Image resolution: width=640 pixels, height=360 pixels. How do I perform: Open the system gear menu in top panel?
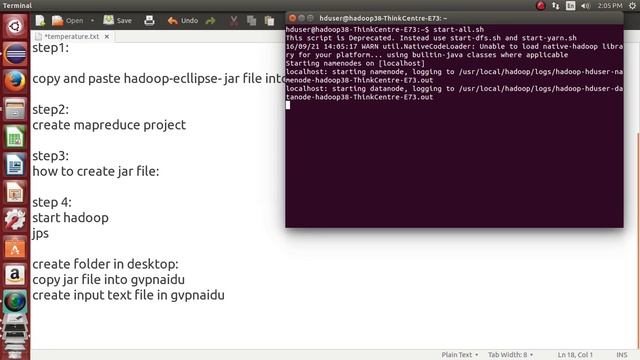click(632, 5)
